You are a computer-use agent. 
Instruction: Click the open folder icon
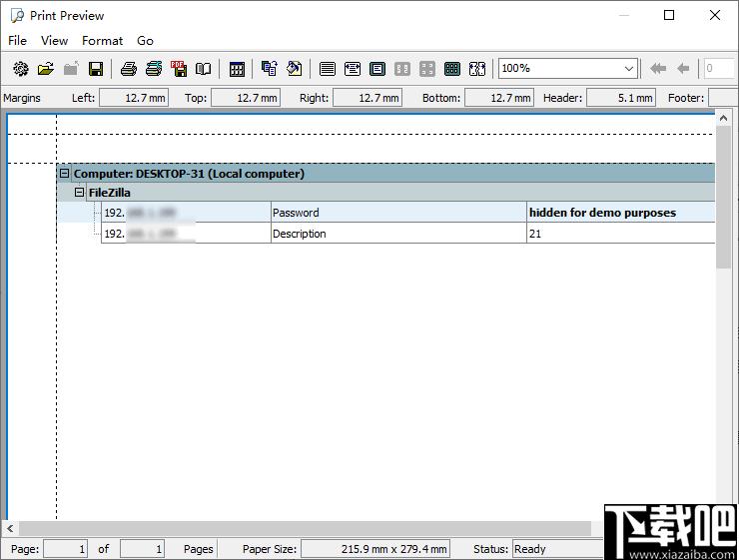(46, 69)
